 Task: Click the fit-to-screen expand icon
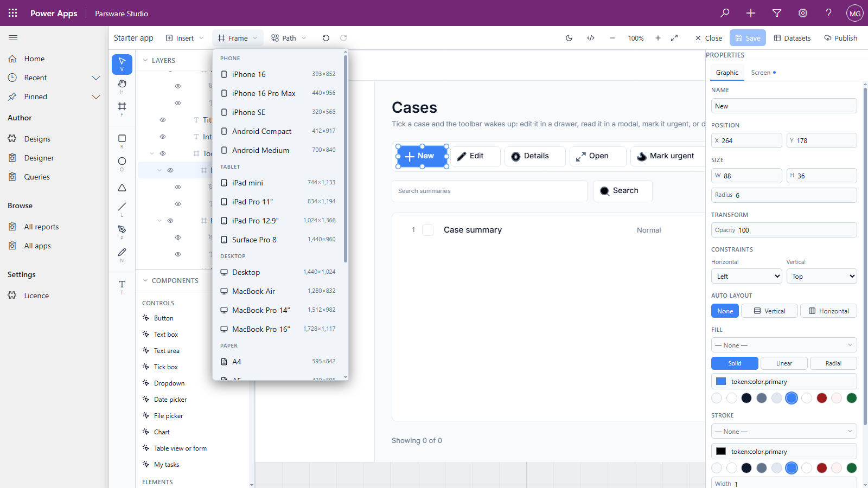click(x=674, y=38)
